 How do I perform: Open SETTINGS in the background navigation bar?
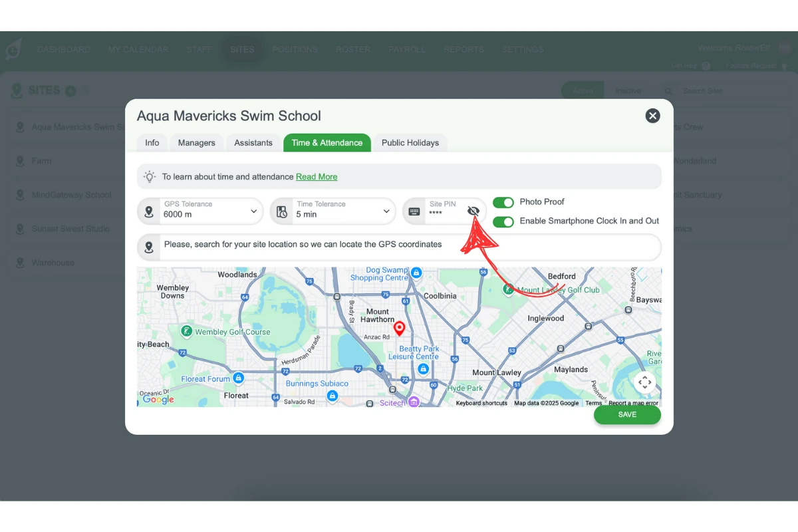[523, 49]
